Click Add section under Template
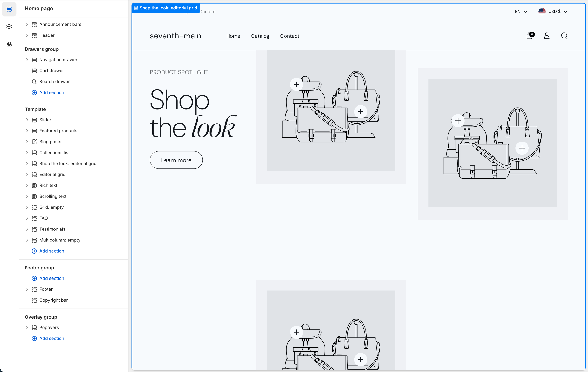The image size is (588, 372). pos(52,251)
